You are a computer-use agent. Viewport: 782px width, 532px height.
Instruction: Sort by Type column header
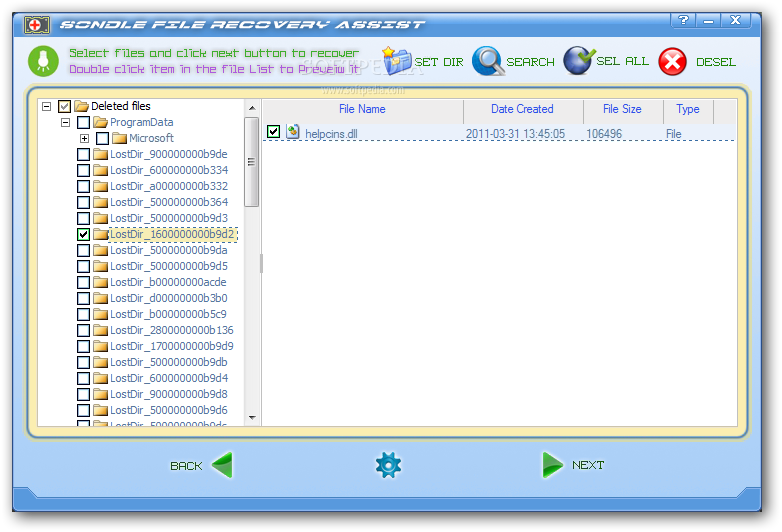pos(688,109)
